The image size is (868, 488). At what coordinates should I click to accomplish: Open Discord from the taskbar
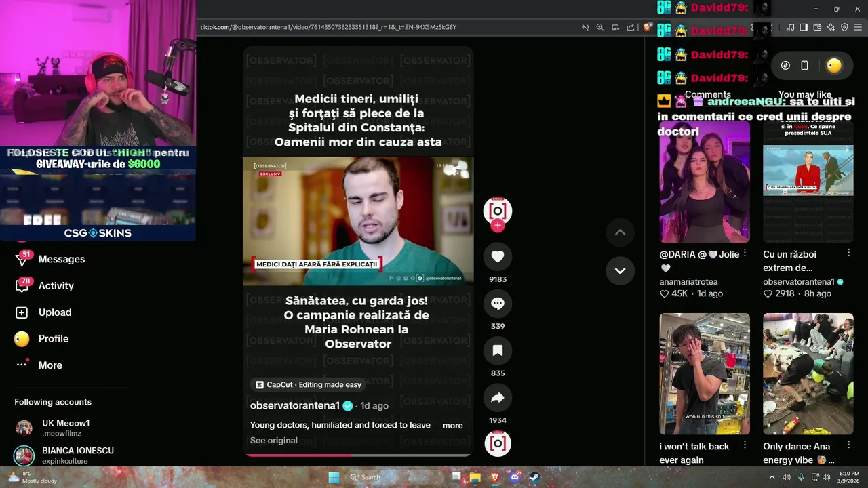click(x=515, y=477)
